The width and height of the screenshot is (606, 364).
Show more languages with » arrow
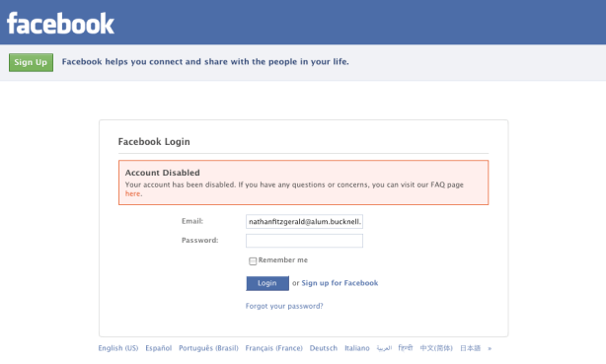pos(490,348)
